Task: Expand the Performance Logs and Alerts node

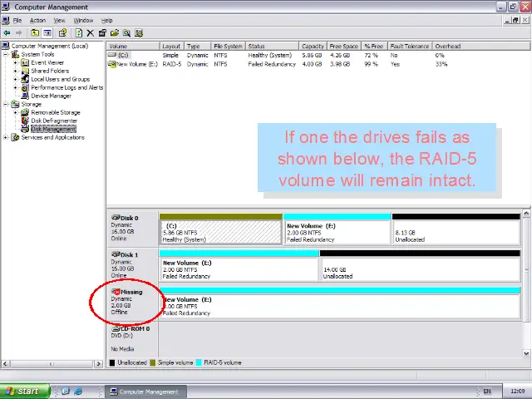Action: click(15, 87)
